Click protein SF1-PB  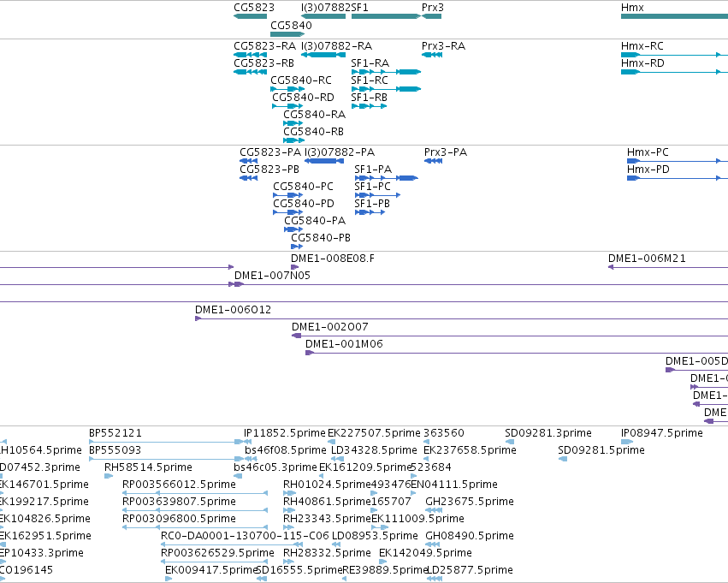[372, 204]
